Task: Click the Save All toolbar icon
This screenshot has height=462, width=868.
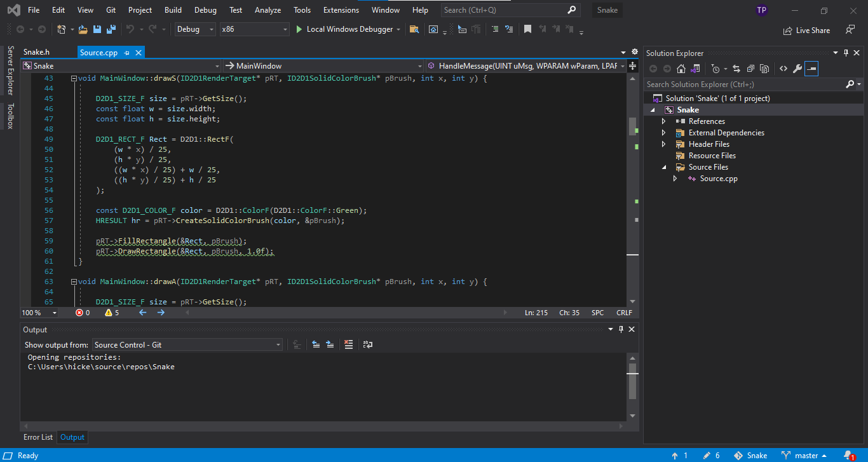Action: pos(111,29)
